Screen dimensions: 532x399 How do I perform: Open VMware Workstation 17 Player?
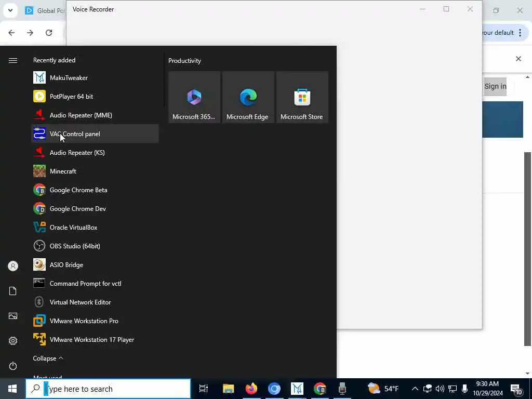coord(95,339)
